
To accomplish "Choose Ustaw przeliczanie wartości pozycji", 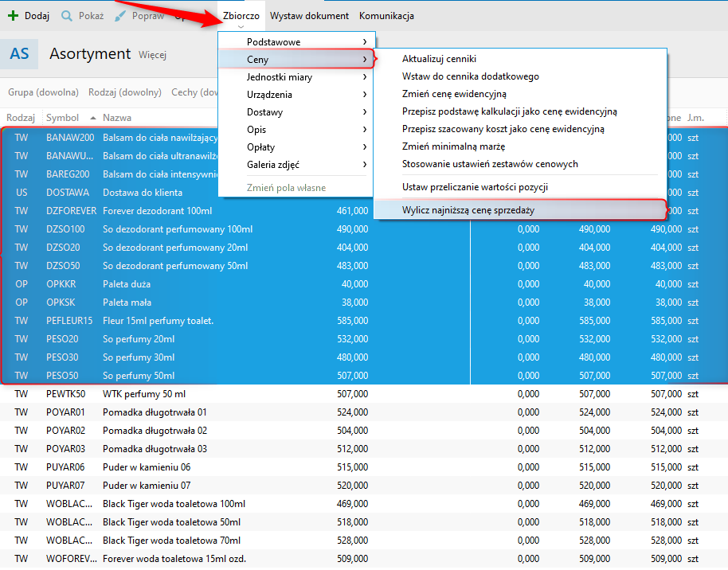I will (x=520, y=187).
